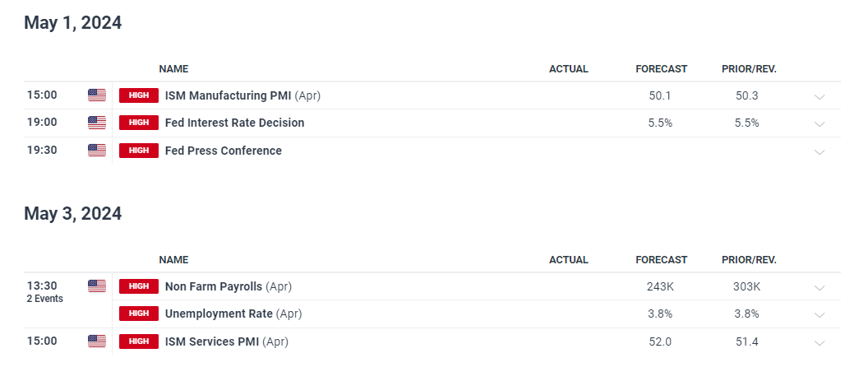Click US flag on Non Farm Payrolls row
Screen dimensions: 868x381
[x=96, y=286]
